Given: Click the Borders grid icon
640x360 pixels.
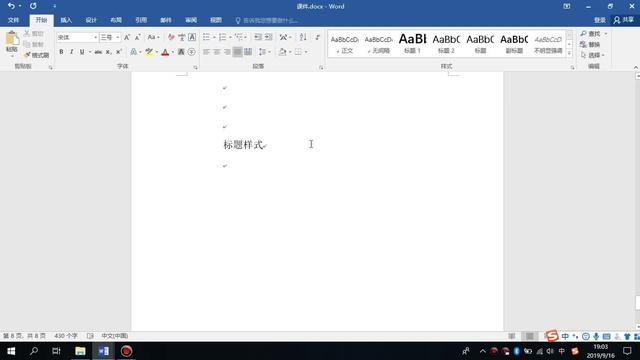Looking at the screenshot, I should click(x=298, y=52).
